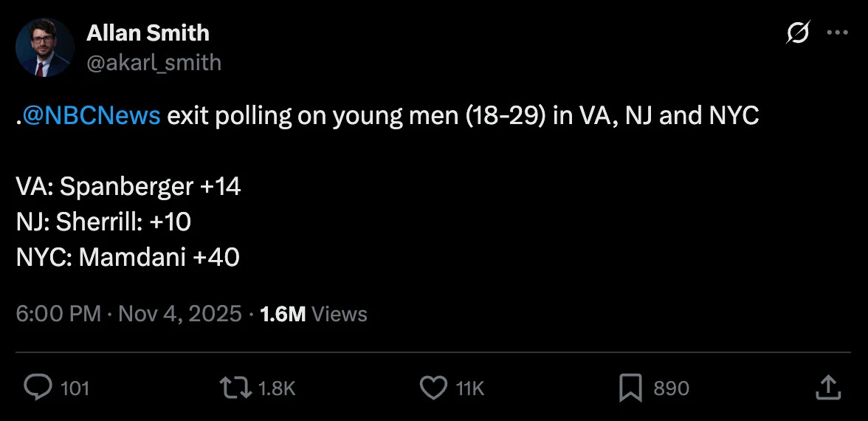Open Allan Smith's profile picture
Image resolution: width=868 pixels, height=421 pixels.
coord(44,48)
